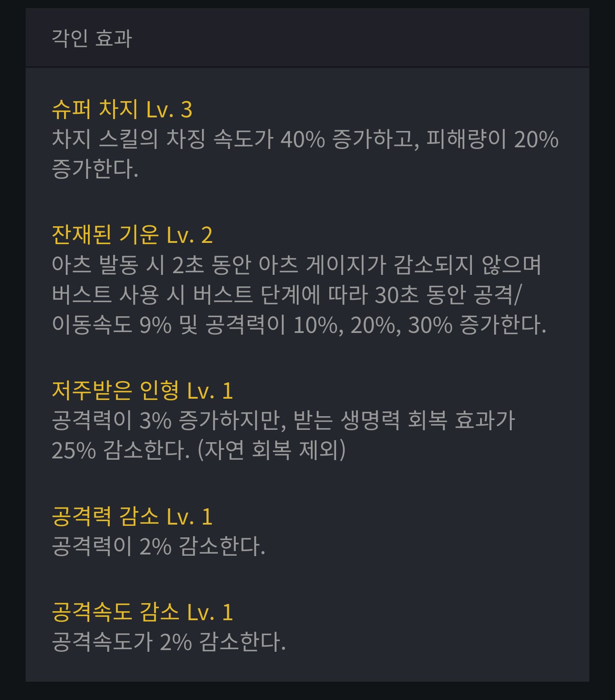The width and height of the screenshot is (615, 700).
Task: Click the 아츠 발동 시 2초 description line
Action: click(x=296, y=265)
